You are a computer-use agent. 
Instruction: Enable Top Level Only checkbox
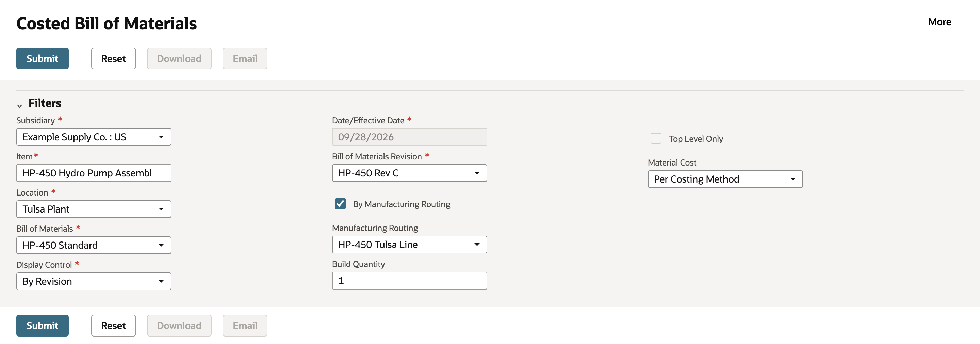(x=656, y=138)
